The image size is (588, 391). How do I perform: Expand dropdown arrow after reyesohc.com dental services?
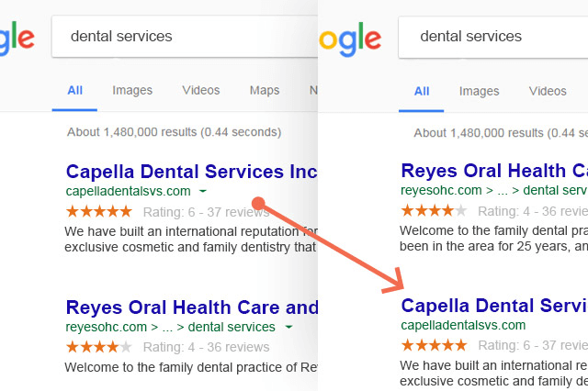coord(288,327)
